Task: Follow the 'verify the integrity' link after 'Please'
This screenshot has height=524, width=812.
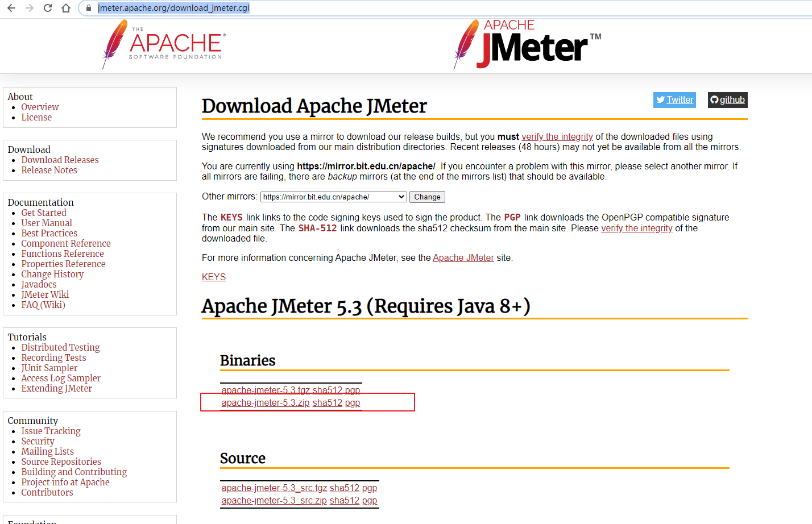Action: 637,228
